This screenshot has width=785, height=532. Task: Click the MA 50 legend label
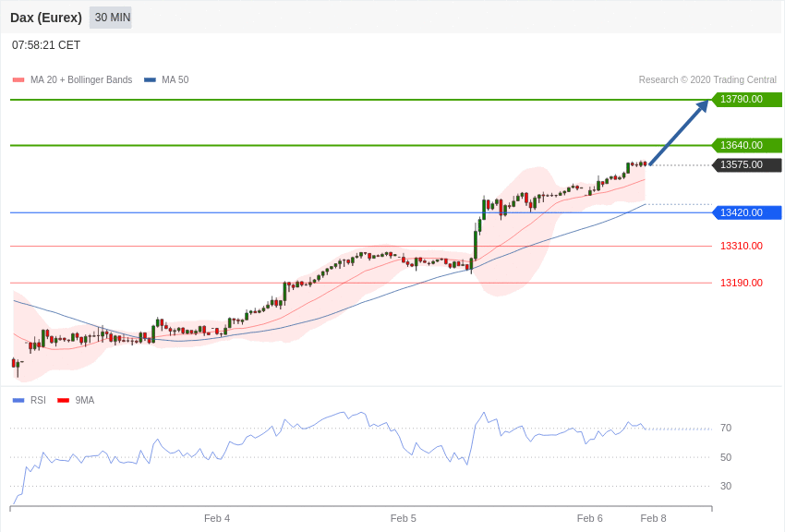tap(175, 79)
